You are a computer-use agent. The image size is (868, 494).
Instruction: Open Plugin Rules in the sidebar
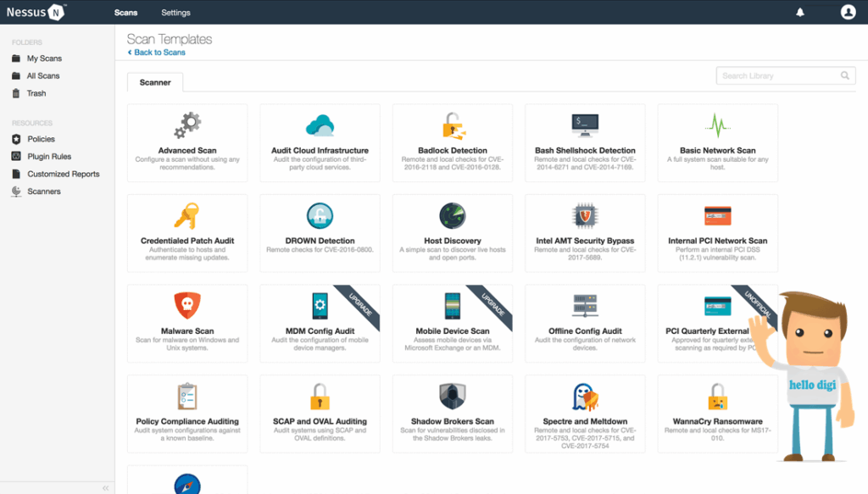[49, 157]
